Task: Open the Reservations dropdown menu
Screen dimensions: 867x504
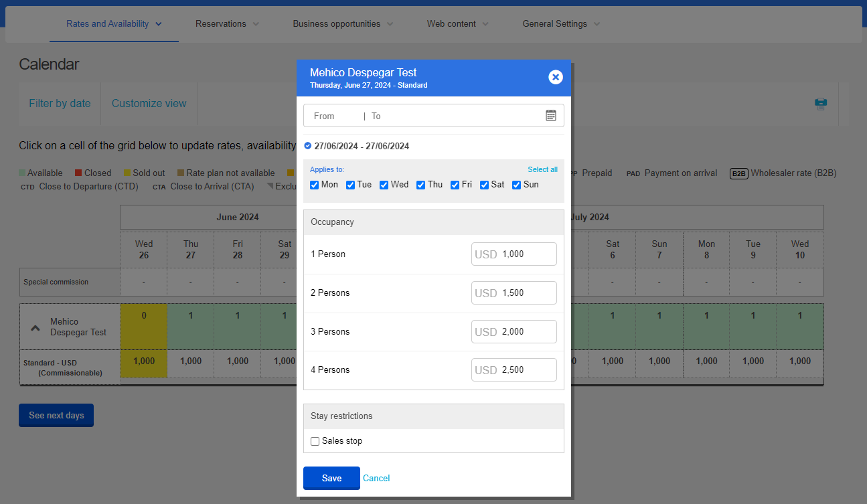Action: [227, 24]
